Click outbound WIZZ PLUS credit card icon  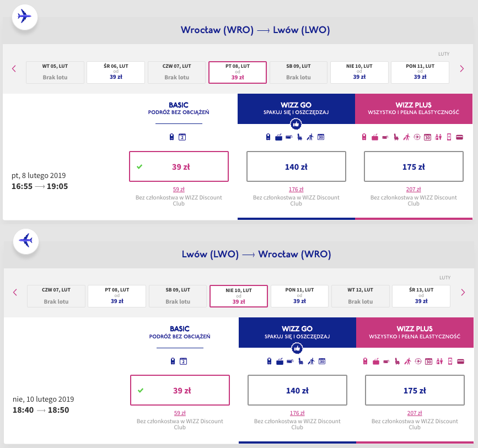coord(459,137)
